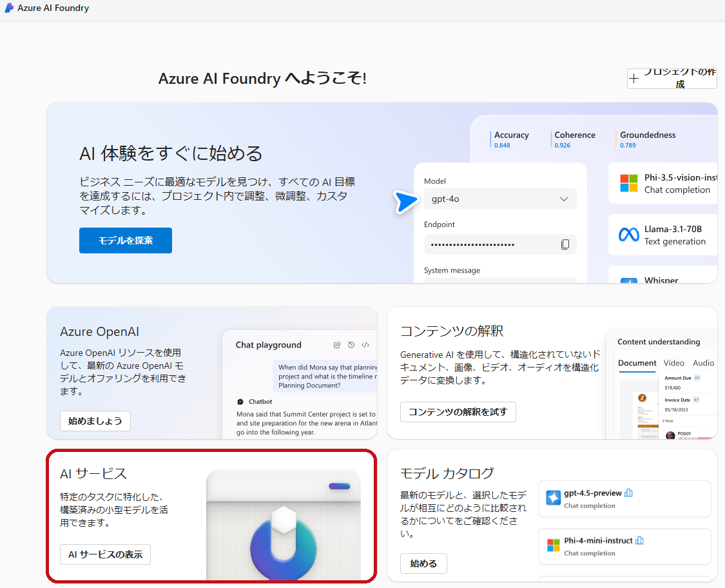
Task: Click the モデル カタログ heading
Action: tap(447, 473)
